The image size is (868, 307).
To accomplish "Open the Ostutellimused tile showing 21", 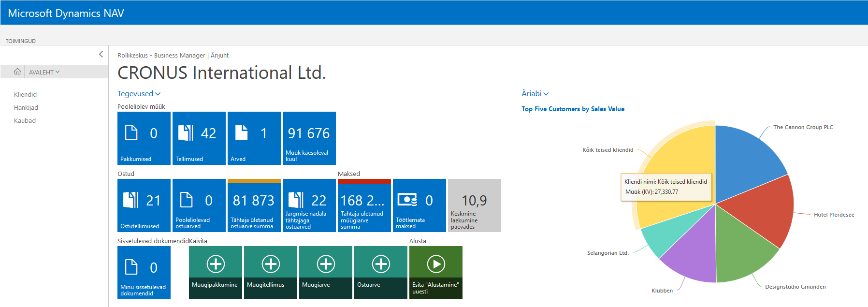I will click(144, 205).
